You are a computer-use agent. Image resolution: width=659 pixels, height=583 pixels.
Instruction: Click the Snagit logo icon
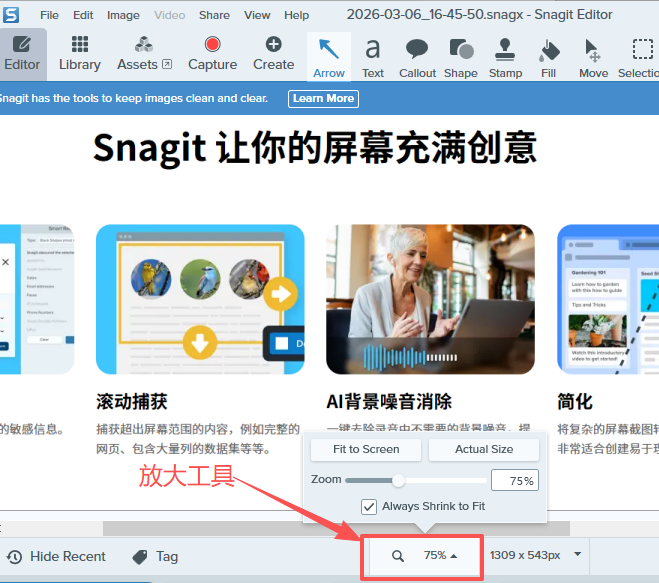coord(11,15)
